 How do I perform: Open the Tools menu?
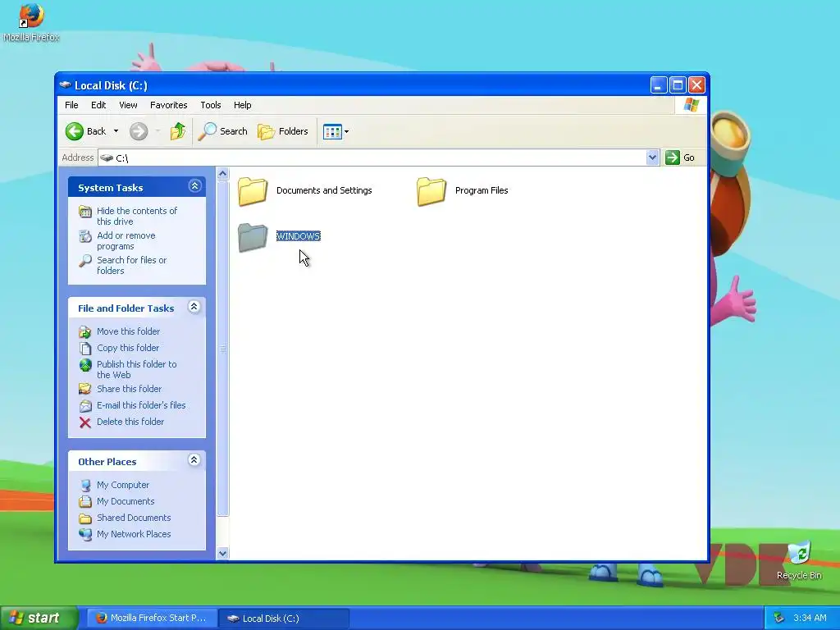click(211, 105)
